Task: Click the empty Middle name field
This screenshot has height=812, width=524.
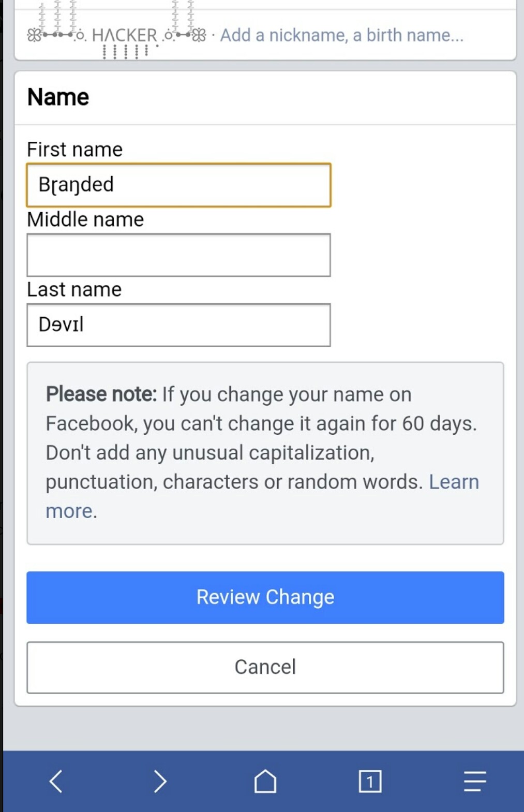Action: [178, 255]
